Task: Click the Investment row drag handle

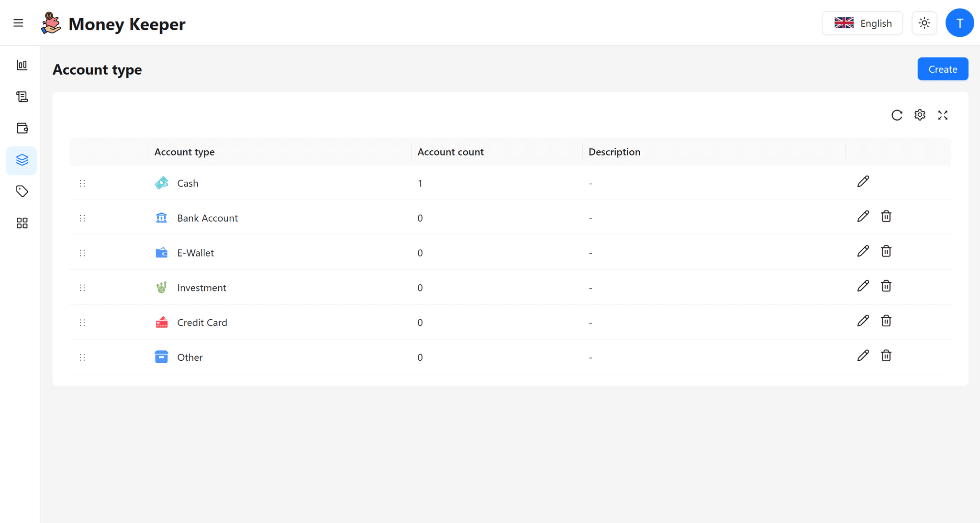Action: point(82,288)
